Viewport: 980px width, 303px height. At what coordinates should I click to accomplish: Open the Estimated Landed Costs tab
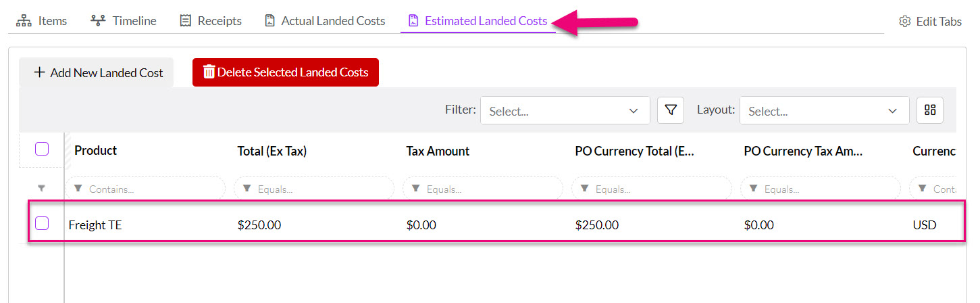click(x=486, y=21)
